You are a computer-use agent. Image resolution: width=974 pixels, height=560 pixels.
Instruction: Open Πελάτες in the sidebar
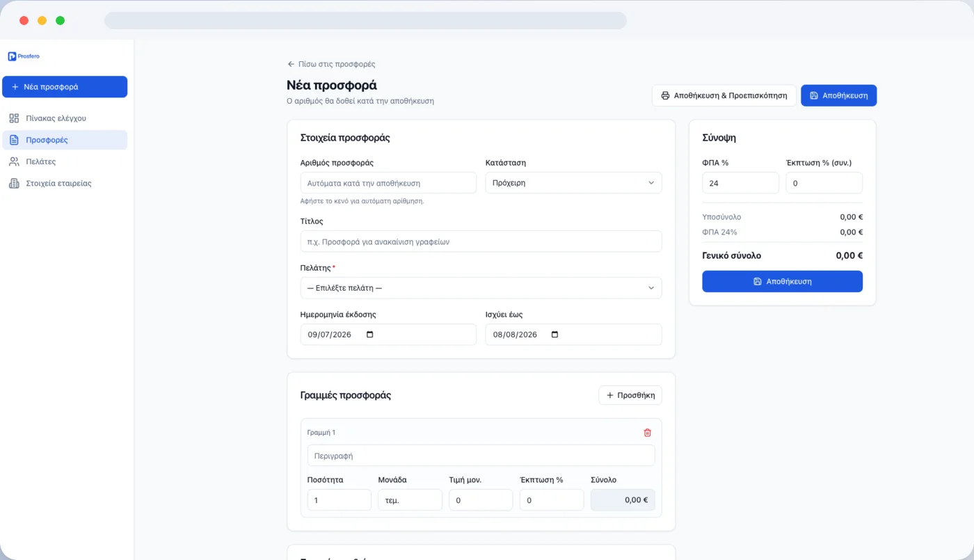65,161
